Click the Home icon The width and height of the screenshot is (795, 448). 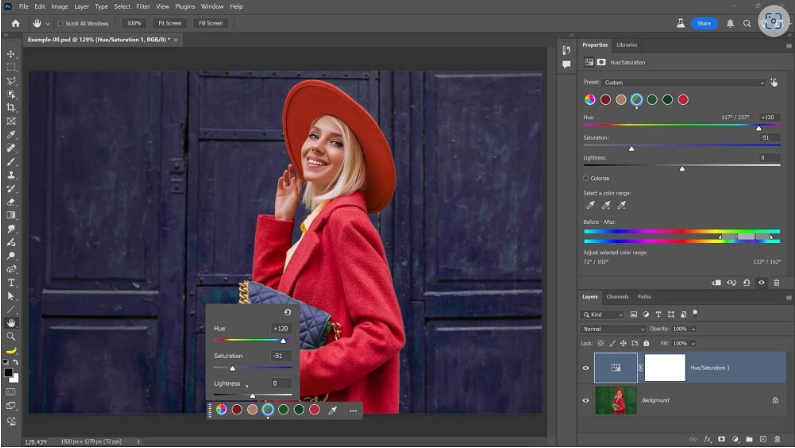[x=16, y=23]
